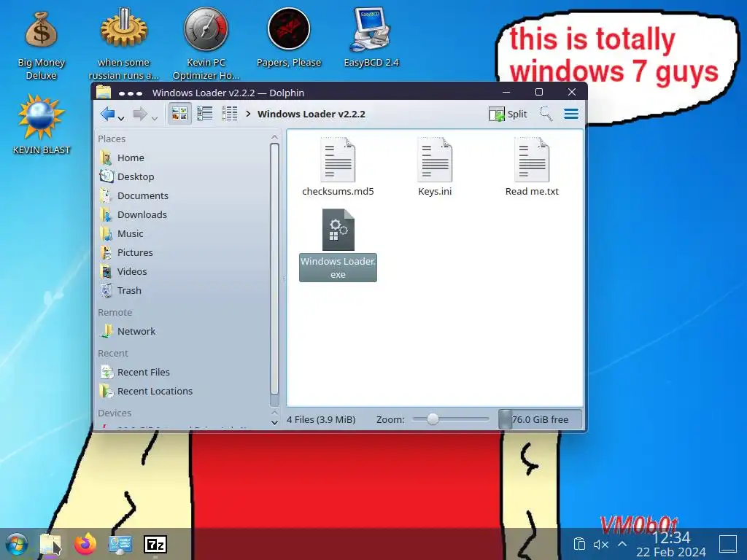
Task: Open the back history dropdown arrow
Action: click(121, 118)
